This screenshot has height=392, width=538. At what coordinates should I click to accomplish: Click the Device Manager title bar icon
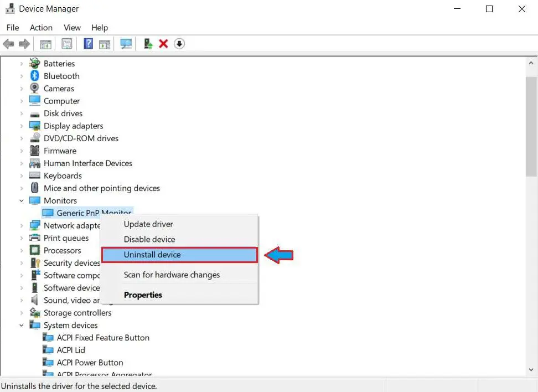point(10,8)
